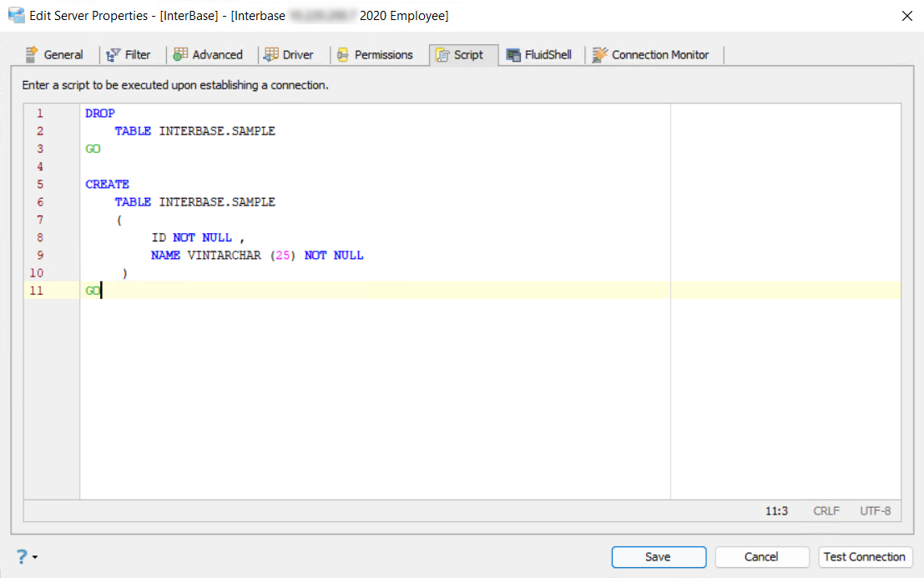The width and height of the screenshot is (924, 578).
Task: Click the UTF-8 encoding indicator
Action: pos(875,511)
